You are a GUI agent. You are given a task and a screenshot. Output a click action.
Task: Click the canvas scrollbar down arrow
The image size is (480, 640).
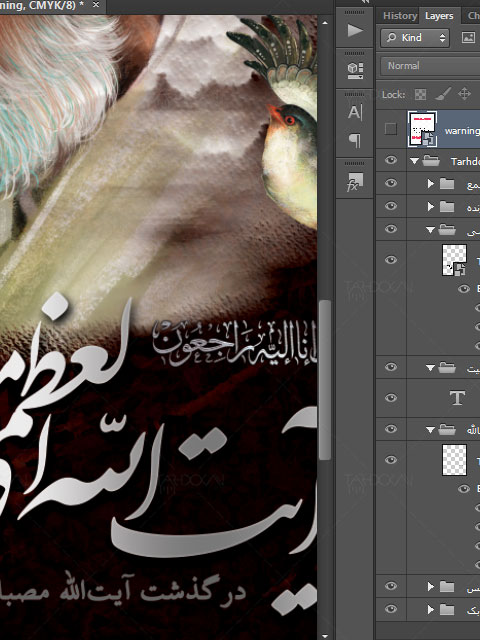325,636
